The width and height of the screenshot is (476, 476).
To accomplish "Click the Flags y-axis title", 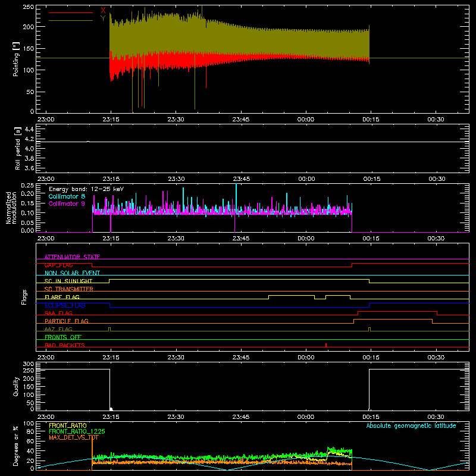I will [x=24, y=297].
